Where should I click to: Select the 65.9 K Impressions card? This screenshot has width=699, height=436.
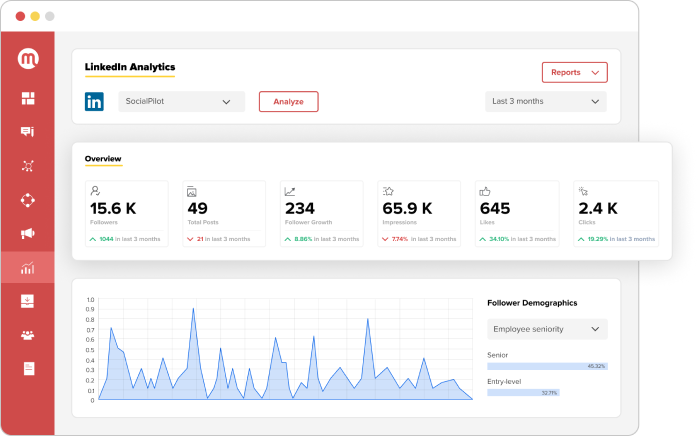point(419,214)
